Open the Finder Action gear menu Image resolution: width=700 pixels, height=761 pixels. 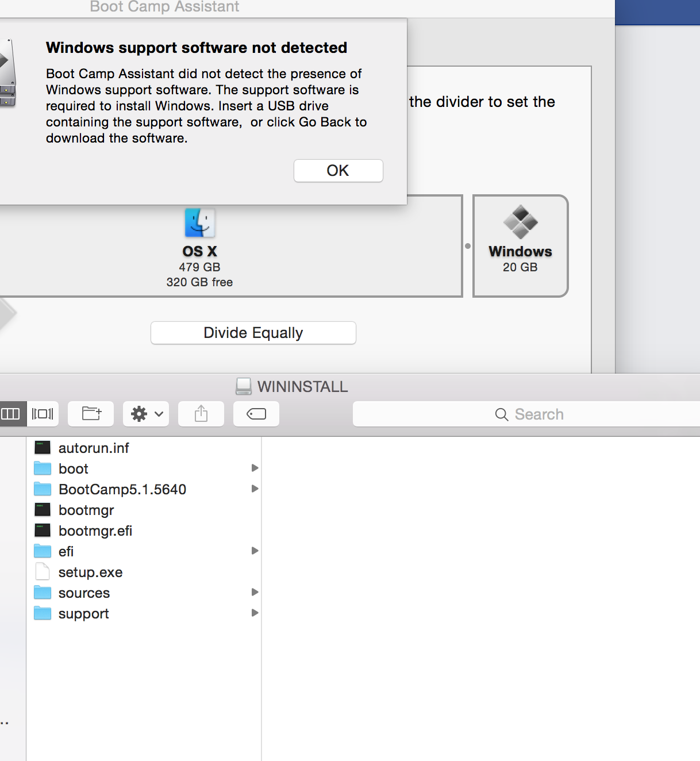146,414
